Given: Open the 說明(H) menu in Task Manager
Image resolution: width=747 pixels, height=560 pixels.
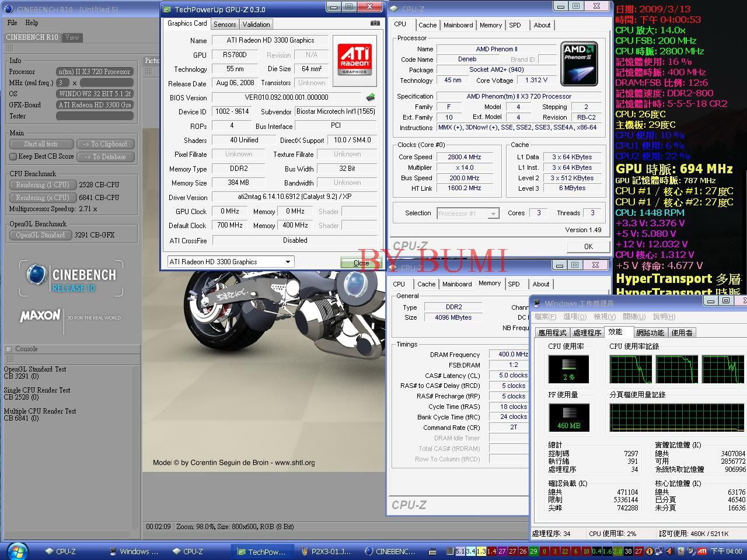Looking at the screenshot, I should [664, 317].
